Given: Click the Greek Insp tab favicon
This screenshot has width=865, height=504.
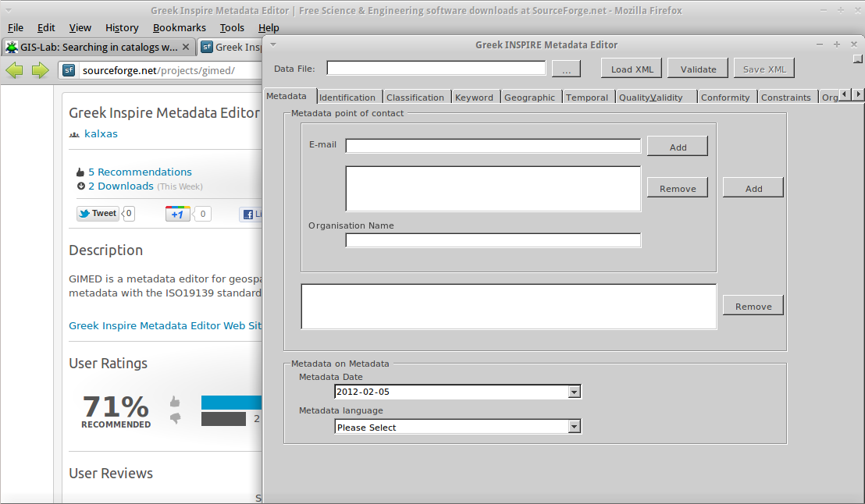Looking at the screenshot, I should 207,47.
